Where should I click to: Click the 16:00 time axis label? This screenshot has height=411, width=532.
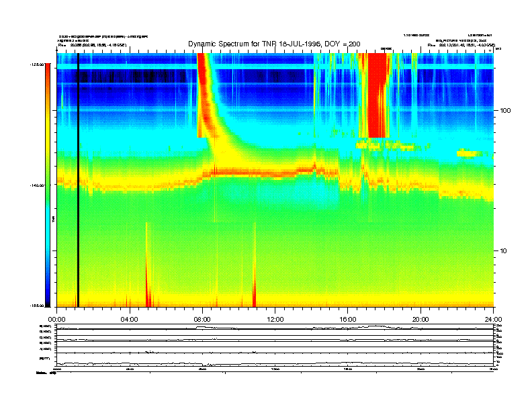(348, 320)
